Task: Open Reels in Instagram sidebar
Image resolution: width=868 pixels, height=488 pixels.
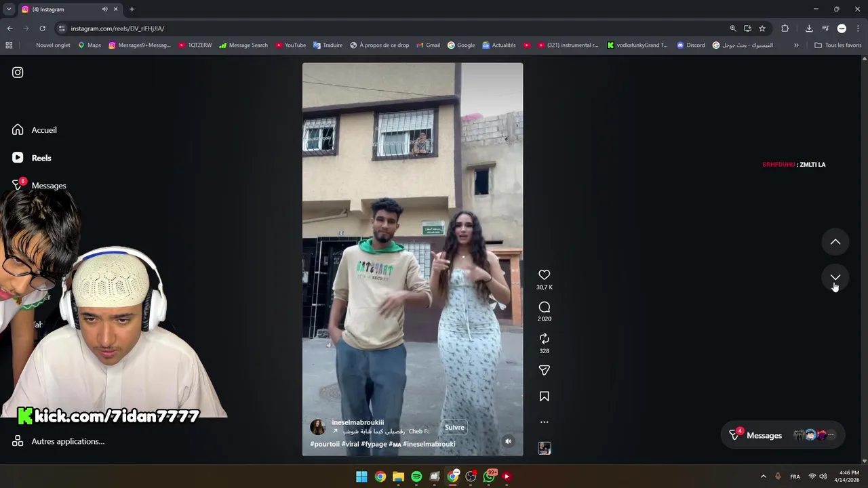Action: tap(32, 158)
